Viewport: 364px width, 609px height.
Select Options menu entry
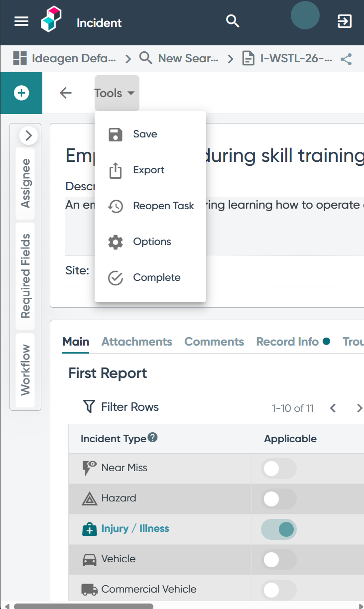[x=150, y=242]
